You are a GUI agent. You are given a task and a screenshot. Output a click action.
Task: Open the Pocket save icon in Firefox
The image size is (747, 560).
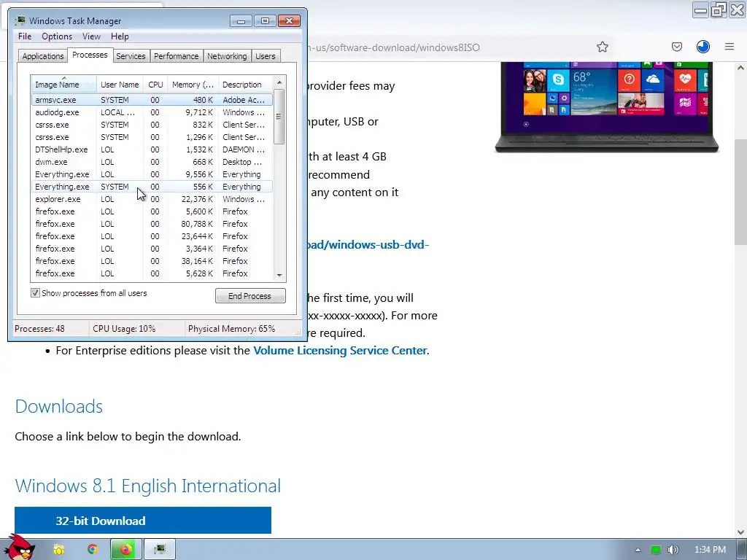point(676,47)
